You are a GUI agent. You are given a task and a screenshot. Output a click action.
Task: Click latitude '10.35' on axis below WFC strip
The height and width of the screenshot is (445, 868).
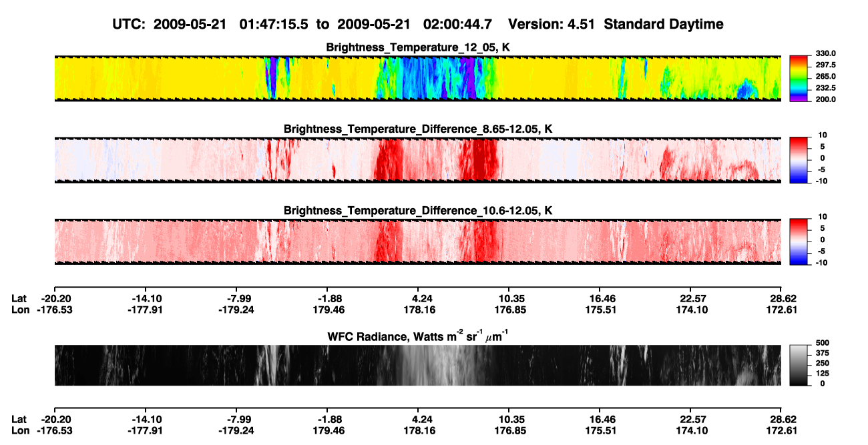pyautogui.click(x=509, y=419)
